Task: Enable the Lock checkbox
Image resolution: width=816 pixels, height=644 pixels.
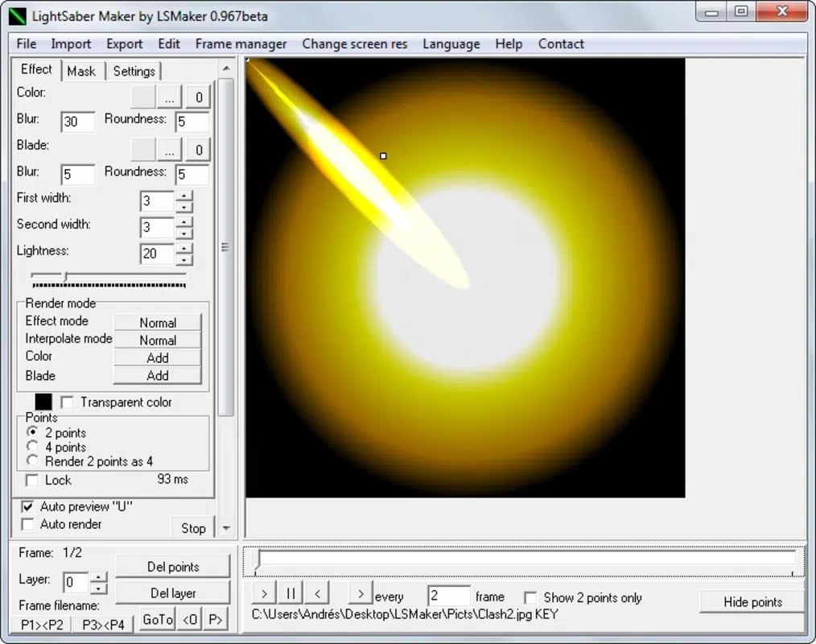Action: coord(32,480)
